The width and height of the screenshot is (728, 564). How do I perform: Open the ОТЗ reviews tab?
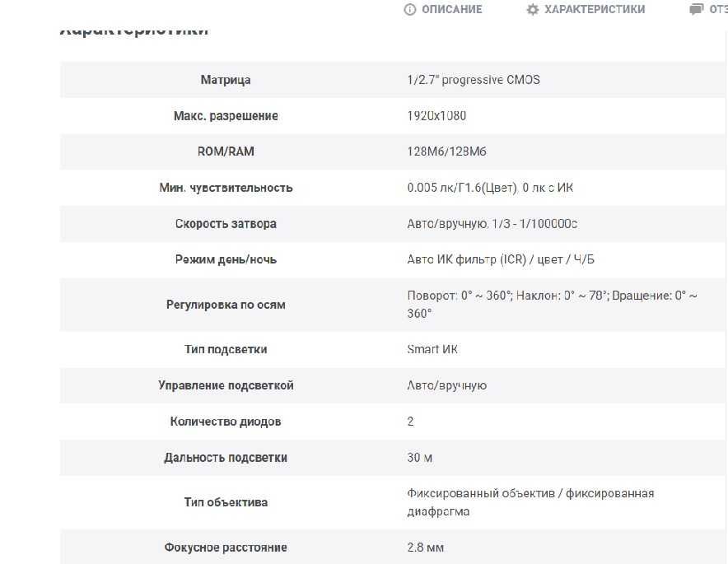(x=718, y=9)
